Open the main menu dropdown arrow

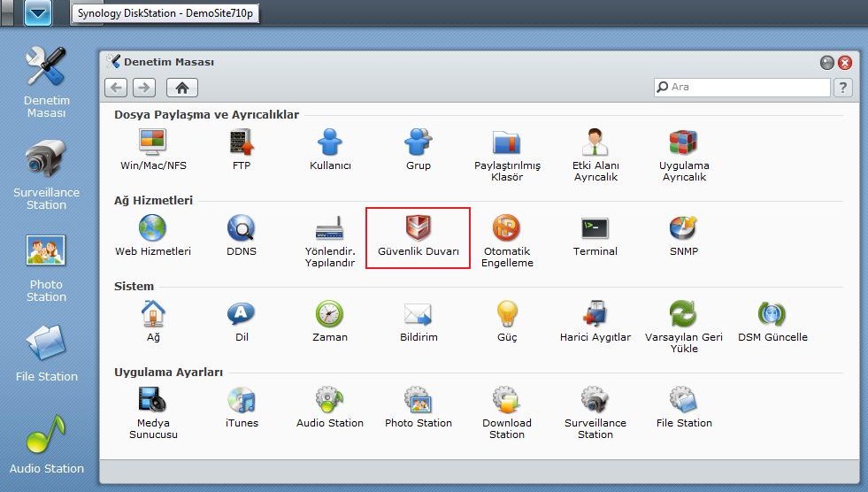coord(38,12)
